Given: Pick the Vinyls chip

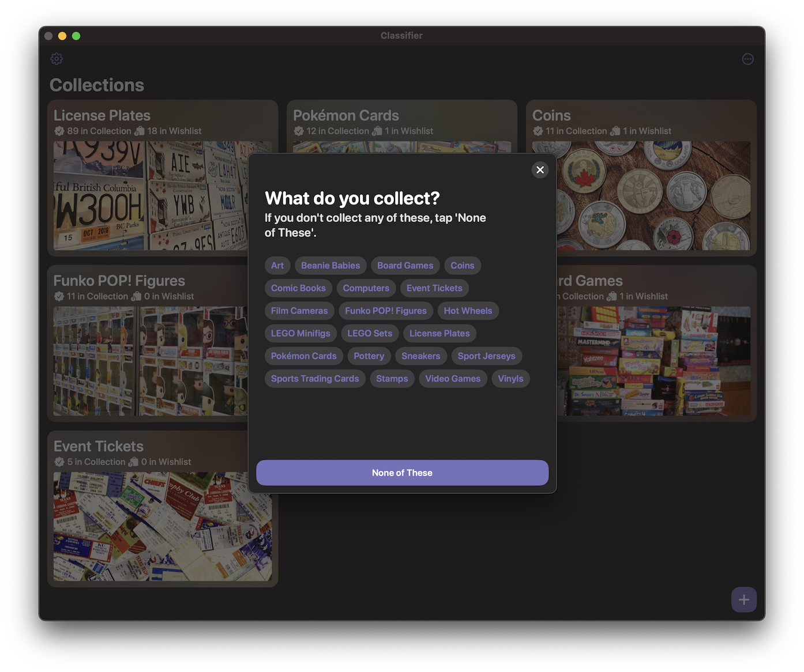Looking at the screenshot, I should click(x=510, y=379).
